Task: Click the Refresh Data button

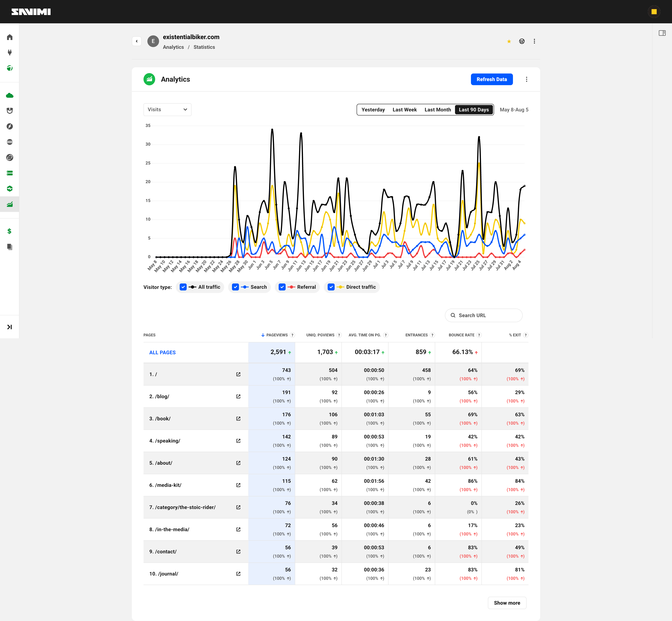Action: 492,79
